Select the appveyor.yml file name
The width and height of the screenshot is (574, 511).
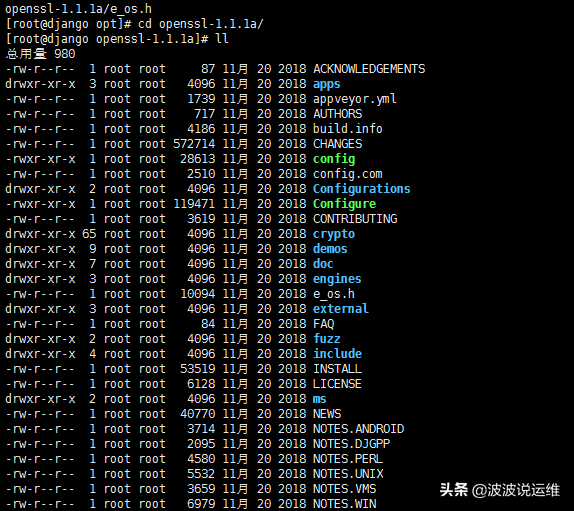pos(355,99)
